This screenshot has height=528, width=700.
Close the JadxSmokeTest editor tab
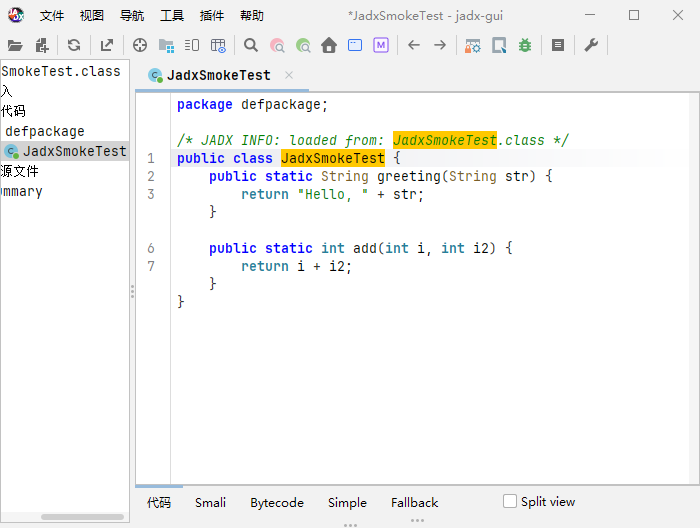pyautogui.click(x=289, y=75)
